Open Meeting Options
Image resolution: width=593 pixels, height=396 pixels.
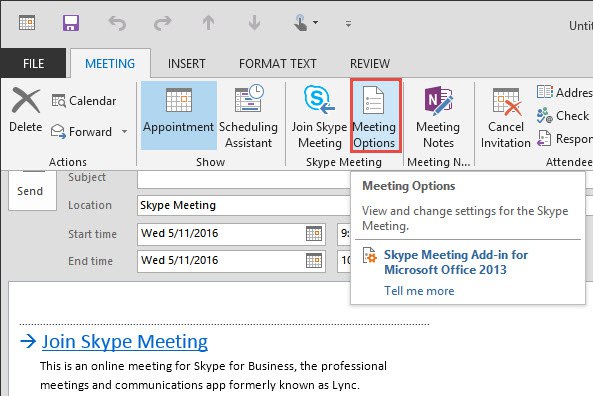[376, 116]
